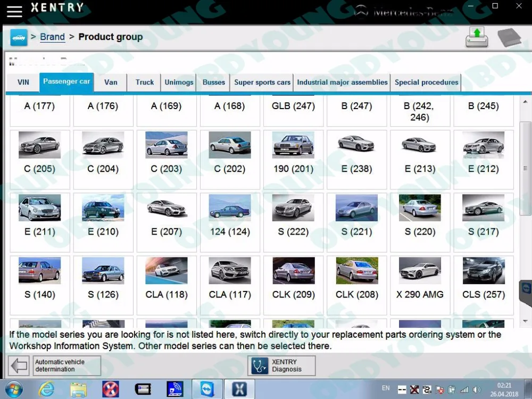Open the CLA (118) model tile
Image resolution: width=532 pixels, height=399 pixels.
[x=167, y=285]
